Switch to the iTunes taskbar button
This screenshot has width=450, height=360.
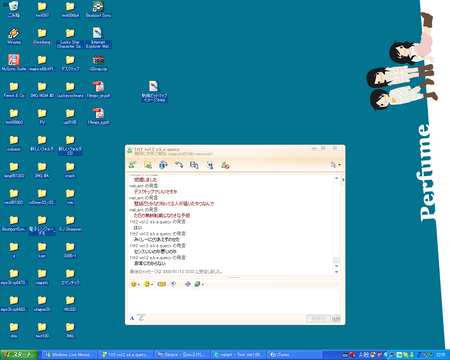295,355
